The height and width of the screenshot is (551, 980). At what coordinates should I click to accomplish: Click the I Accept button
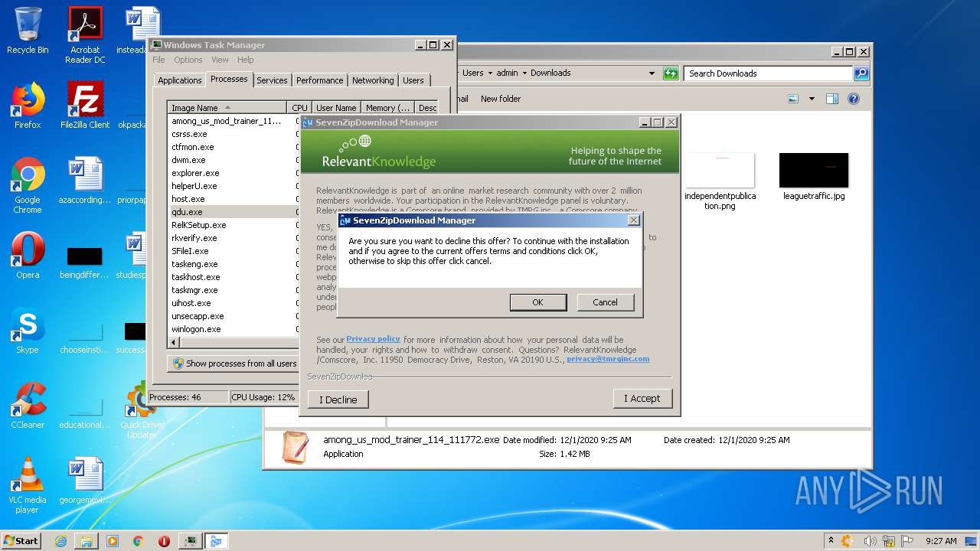click(642, 398)
